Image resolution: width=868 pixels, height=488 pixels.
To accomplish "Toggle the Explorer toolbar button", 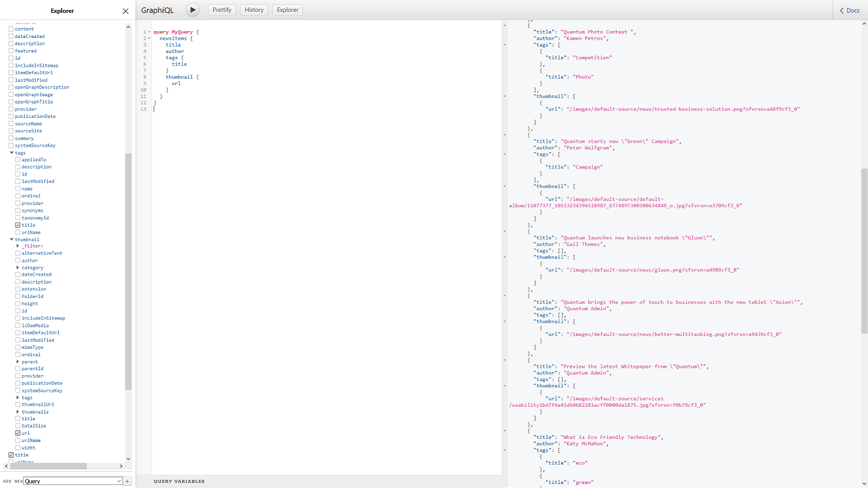I will point(288,10).
